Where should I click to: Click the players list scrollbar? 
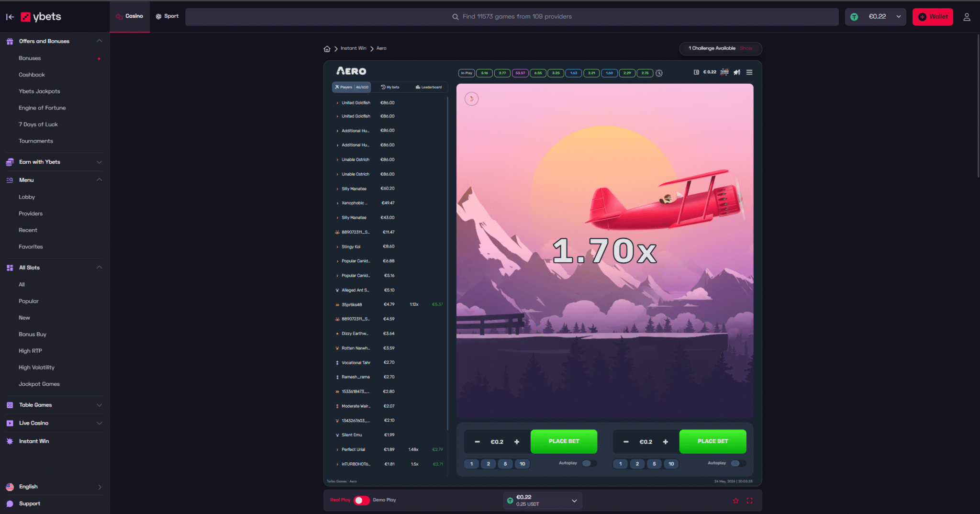coord(447,263)
